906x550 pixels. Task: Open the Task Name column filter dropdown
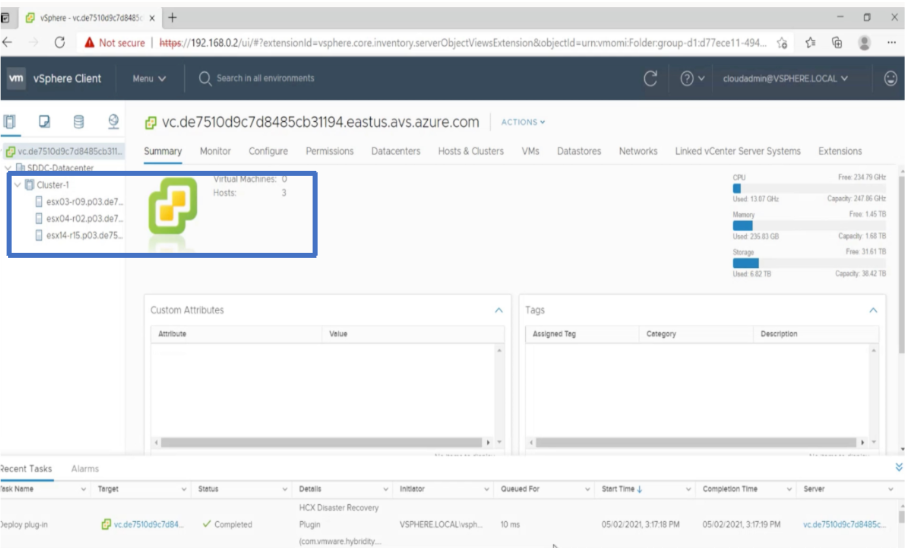(83, 489)
